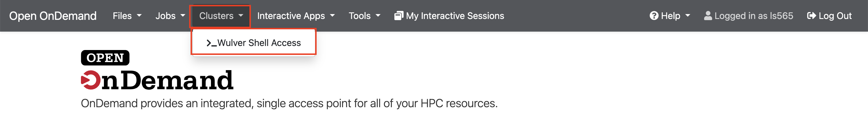Click the shell prompt icon beside Wulver

[211, 43]
